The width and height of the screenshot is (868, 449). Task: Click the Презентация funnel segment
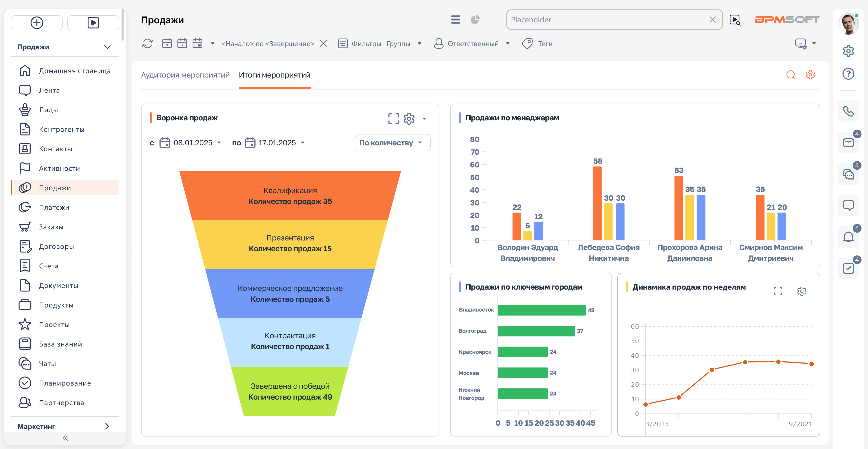pos(290,245)
